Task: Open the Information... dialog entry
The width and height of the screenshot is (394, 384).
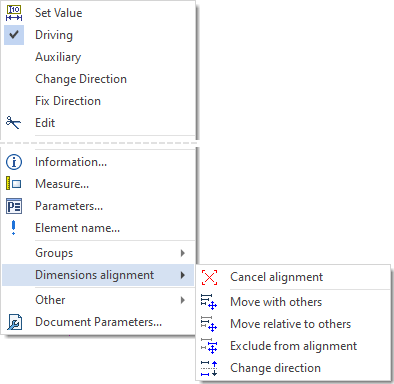Action: point(99,162)
